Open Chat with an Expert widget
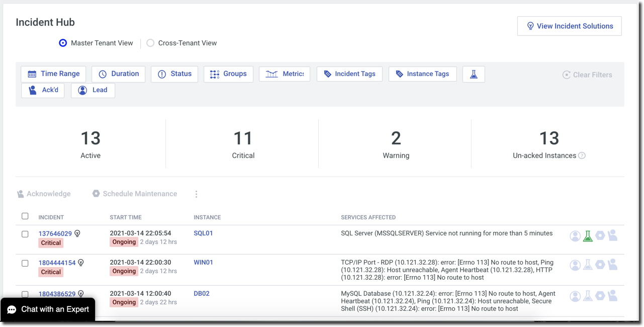The width and height of the screenshot is (644, 327). [x=48, y=309]
